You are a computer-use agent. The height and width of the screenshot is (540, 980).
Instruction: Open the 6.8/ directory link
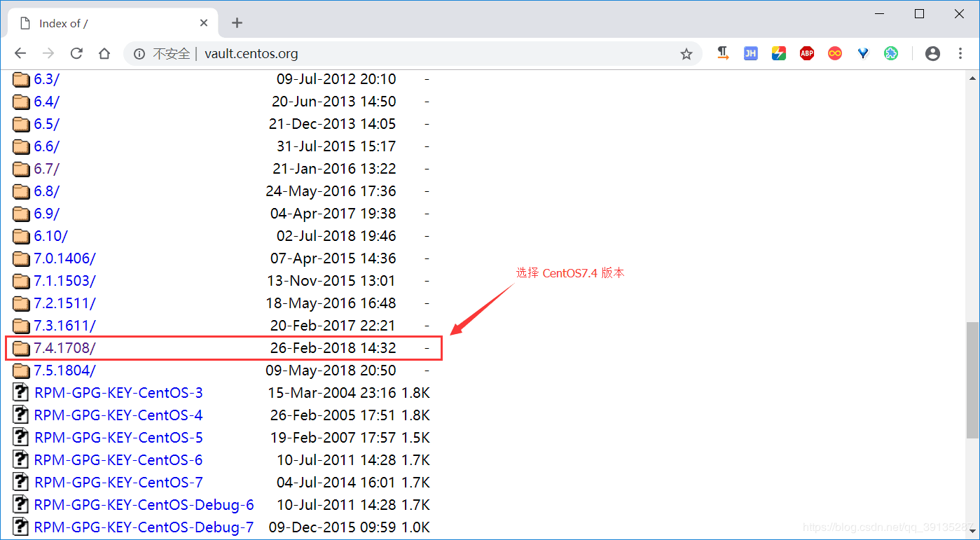click(x=47, y=191)
